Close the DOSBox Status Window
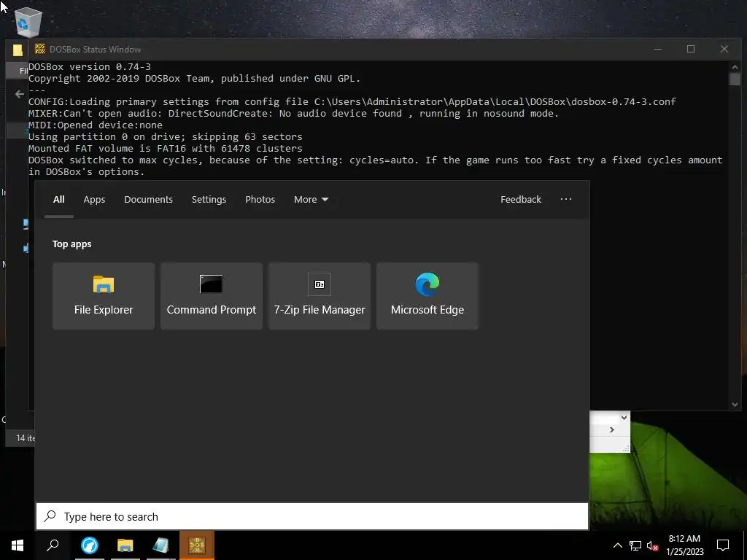This screenshot has width=747, height=560. pyautogui.click(x=724, y=49)
